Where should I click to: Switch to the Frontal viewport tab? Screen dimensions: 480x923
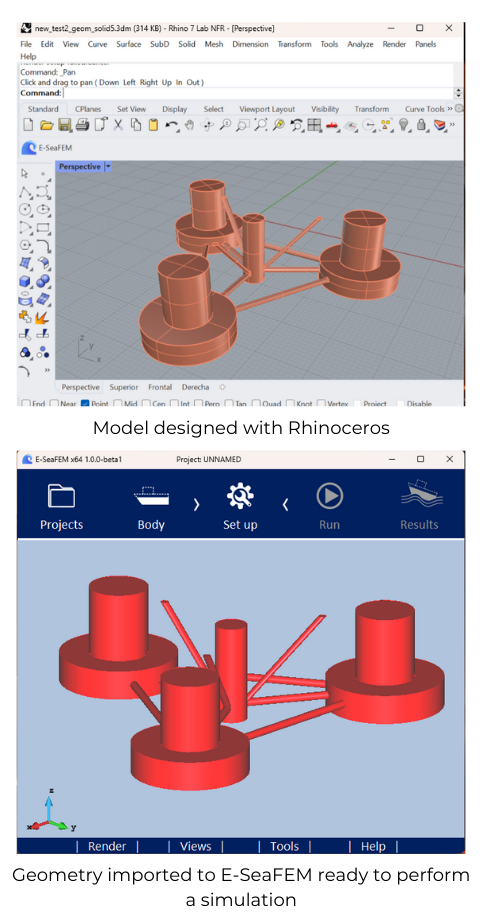[x=160, y=387]
